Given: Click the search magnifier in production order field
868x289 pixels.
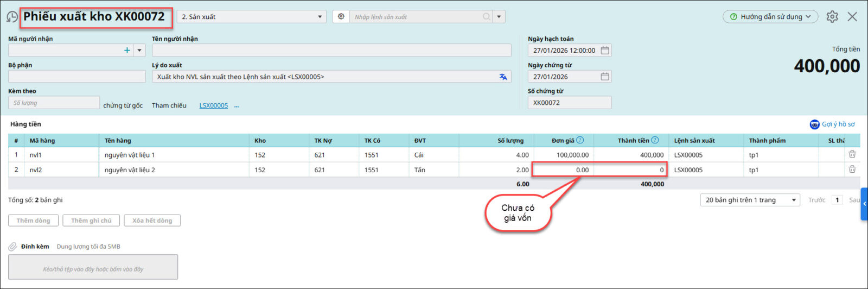Looking at the screenshot, I should tap(487, 17).
